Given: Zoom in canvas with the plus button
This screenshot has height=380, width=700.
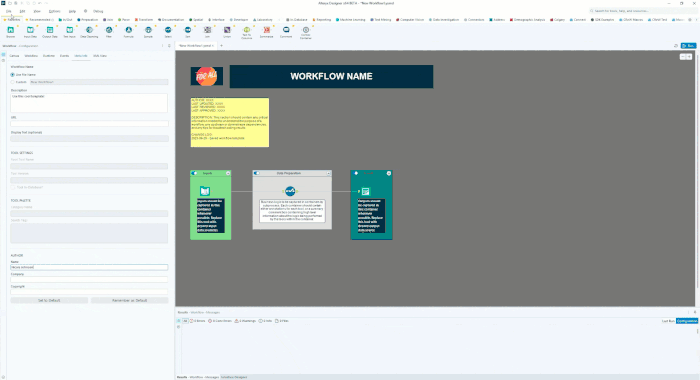Looking at the screenshot, I should (x=689, y=57).
